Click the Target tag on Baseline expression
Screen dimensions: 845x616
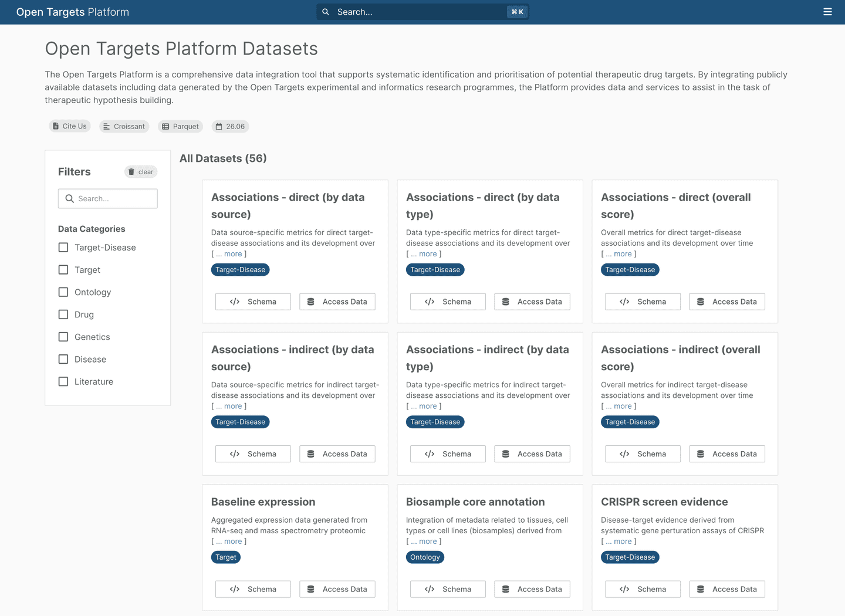(226, 557)
